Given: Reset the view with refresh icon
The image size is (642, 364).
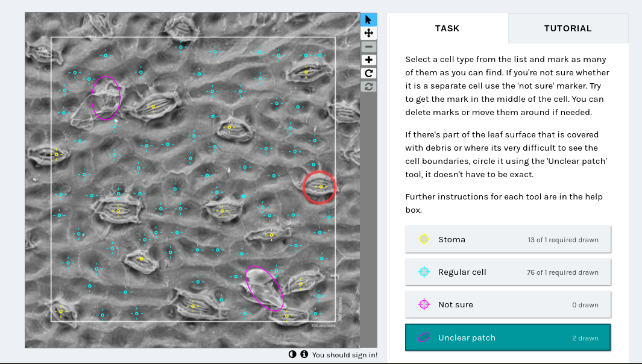Looking at the screenshot, I should (368, 87).
